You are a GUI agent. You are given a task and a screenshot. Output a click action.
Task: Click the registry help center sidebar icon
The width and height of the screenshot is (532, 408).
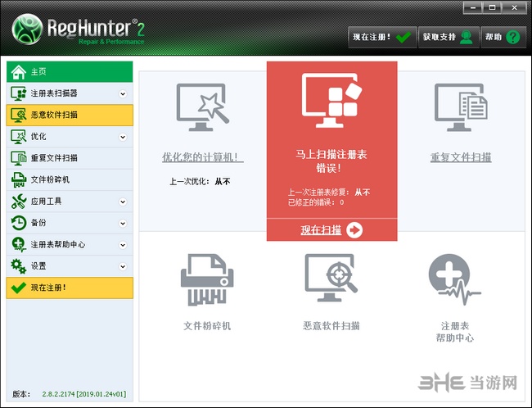18,245
